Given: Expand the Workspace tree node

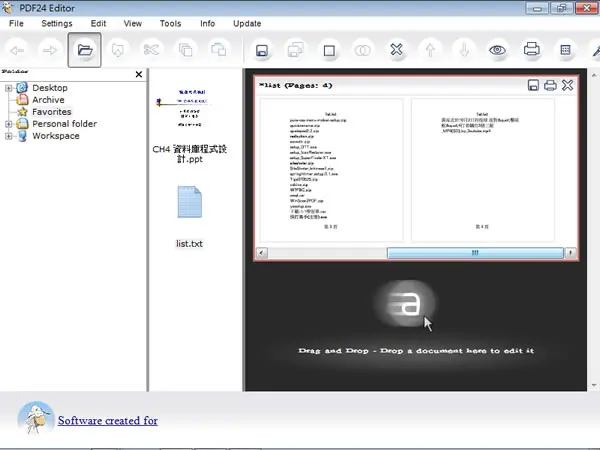Looking at the screenshot, I should tap(8, 136).
